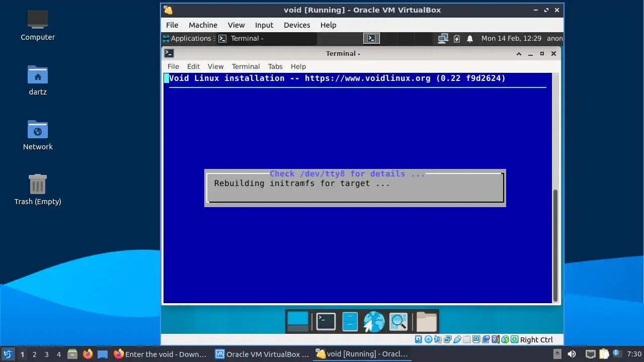Click the Right Ctrl host key label
This screenshot has width=644, height=362.
point(536,339)
